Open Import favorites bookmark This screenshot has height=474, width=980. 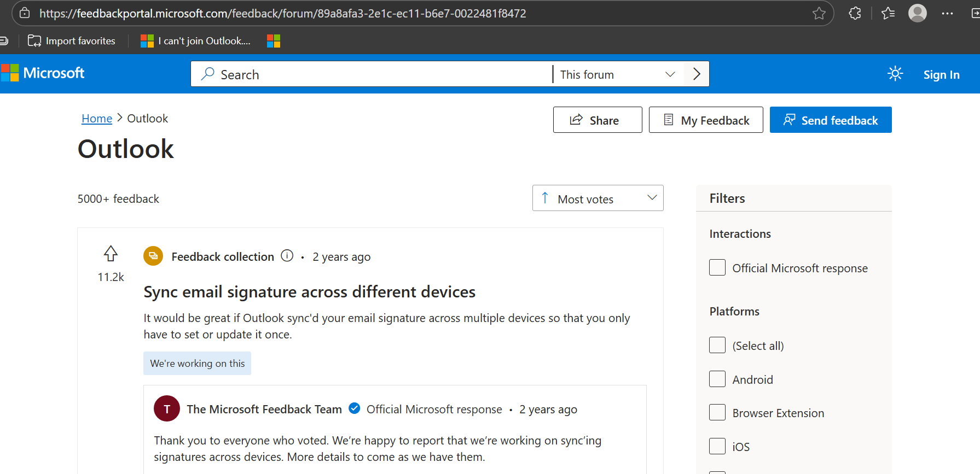72,41
